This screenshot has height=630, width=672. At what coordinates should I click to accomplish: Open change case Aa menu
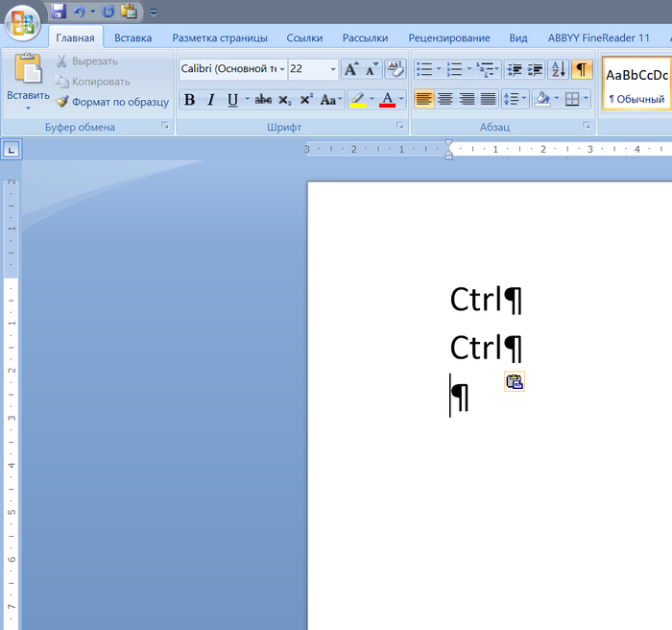coord(331,100)
